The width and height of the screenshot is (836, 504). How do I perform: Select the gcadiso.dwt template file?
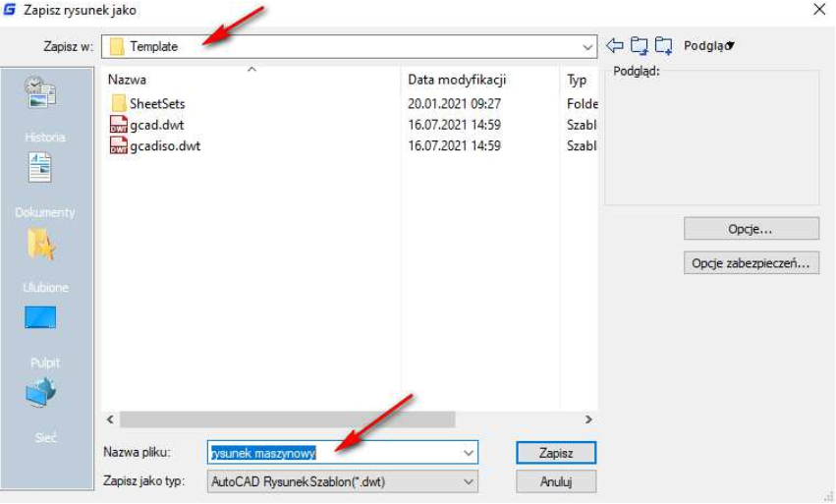pyautogui.click(x=164, y=145)
